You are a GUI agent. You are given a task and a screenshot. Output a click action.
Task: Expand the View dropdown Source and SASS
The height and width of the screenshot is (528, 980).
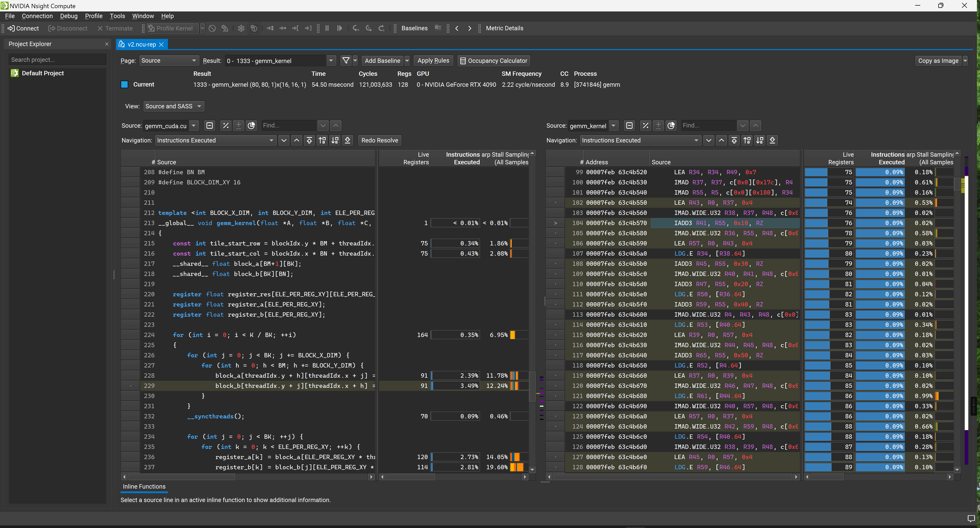(173, 106)
